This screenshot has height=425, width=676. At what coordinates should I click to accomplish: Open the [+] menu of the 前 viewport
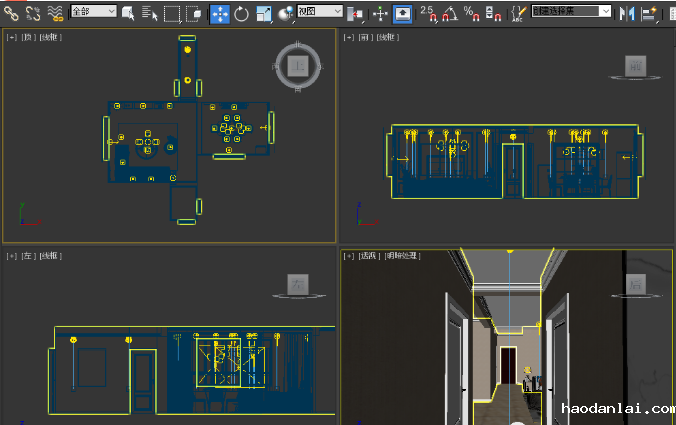pyautogui.click(x=349, y=38)
